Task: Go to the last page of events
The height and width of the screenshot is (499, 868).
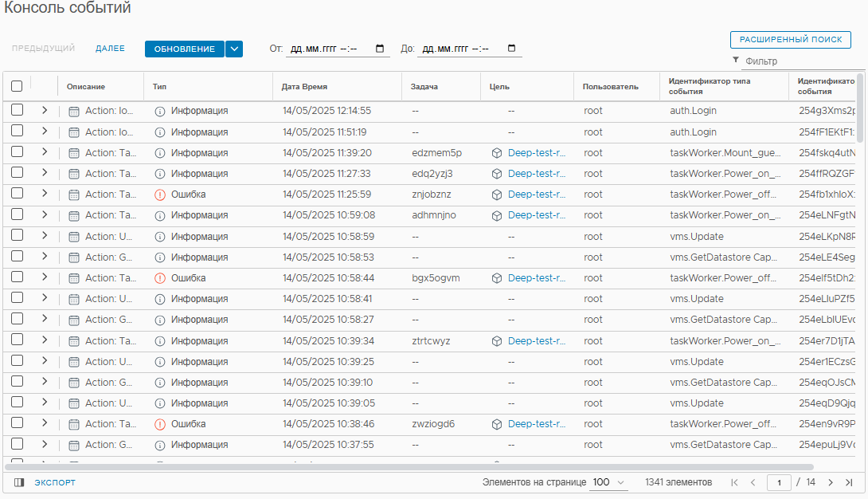Action: click(849, 482)
